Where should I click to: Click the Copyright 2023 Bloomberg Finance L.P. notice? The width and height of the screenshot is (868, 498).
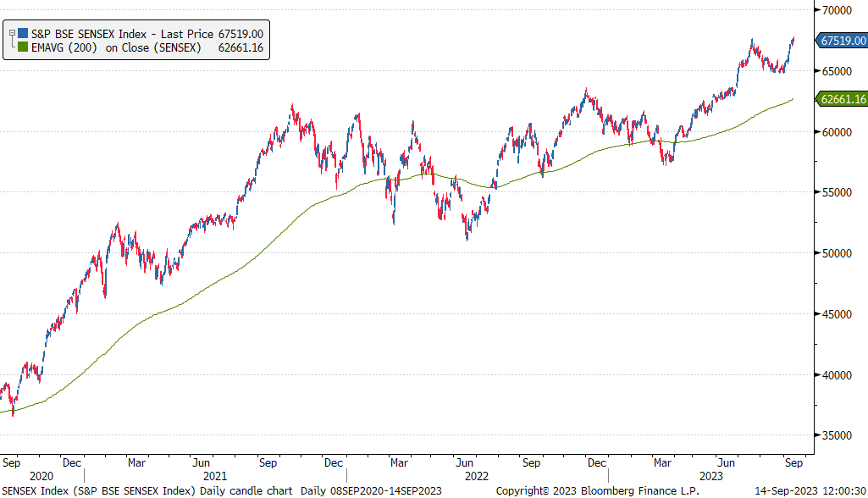pyautogui.click(x=597, y=490)
